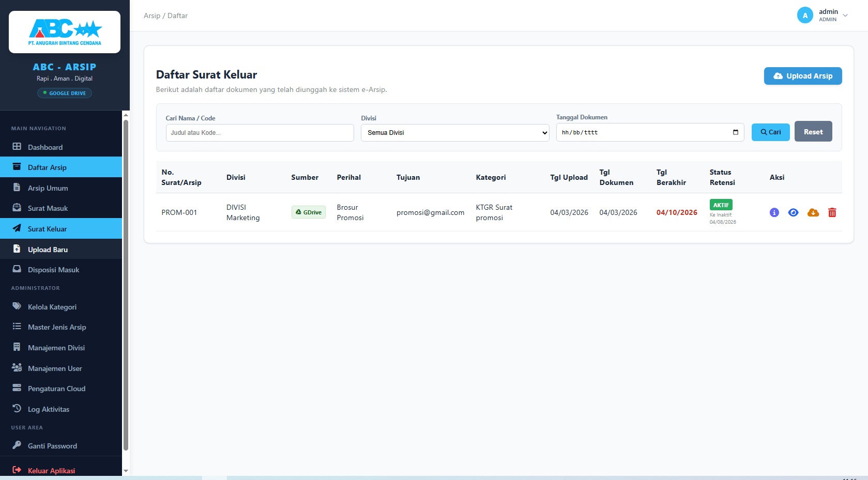Open Master Jenis Arsip page
The height and width of the screenshot is (480, 868).
tap(61, 327)
